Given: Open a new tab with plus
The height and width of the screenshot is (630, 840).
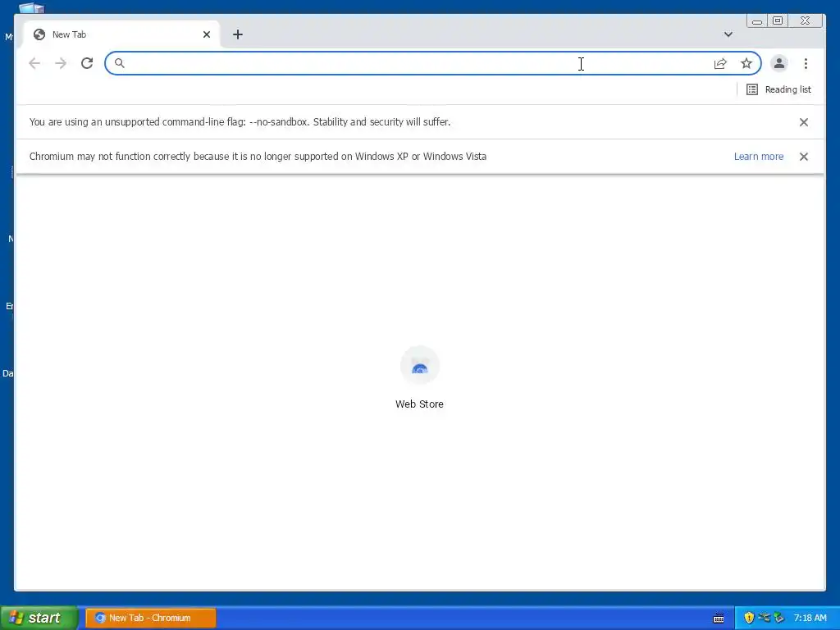Looking at the screenshot, I should coord(238,34).
